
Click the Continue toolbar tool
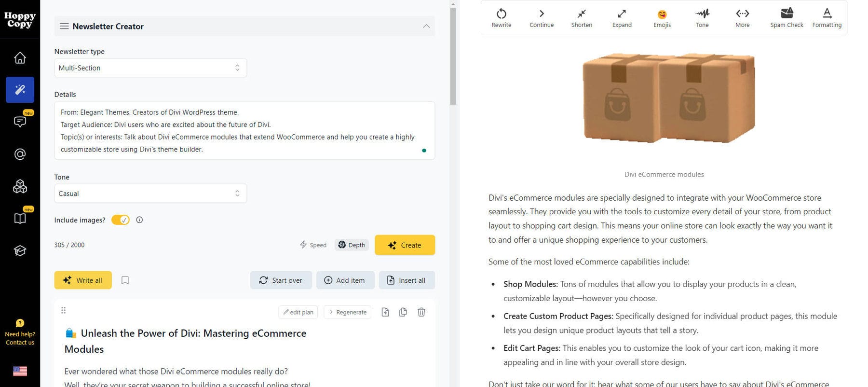point(542,18)
